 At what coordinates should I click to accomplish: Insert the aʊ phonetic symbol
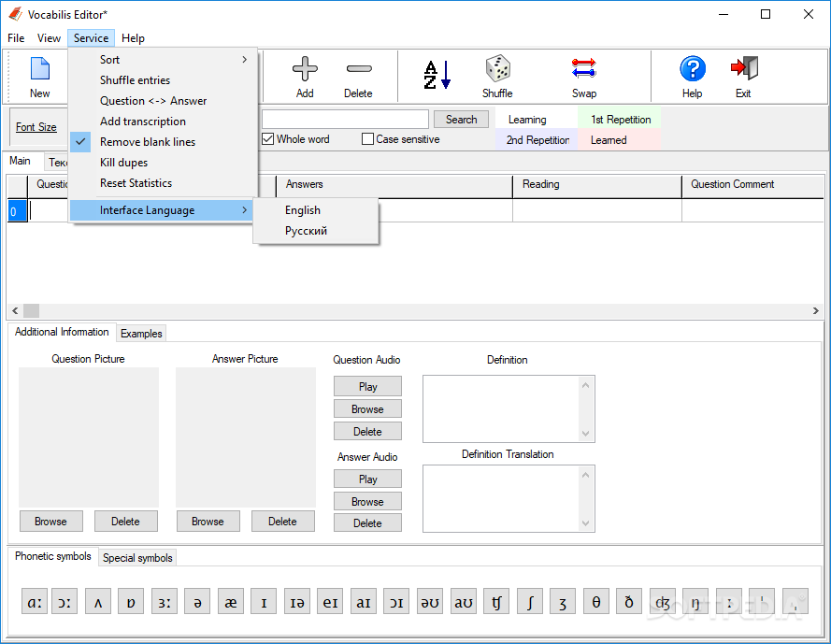click(464, 601)
